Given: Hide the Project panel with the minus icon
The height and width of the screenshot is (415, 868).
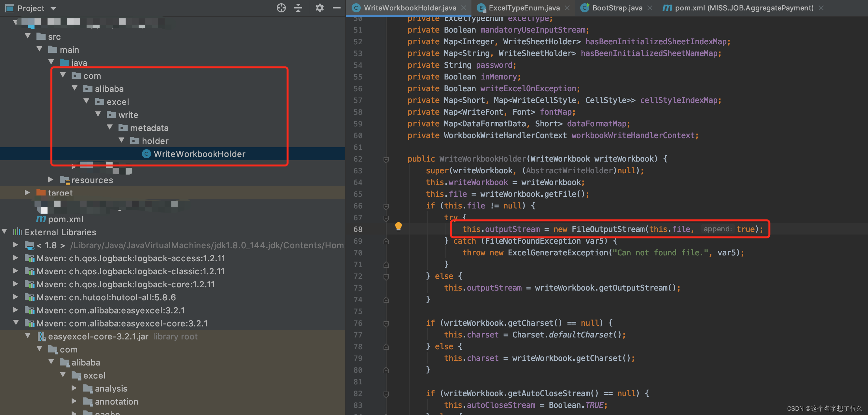Looking at the screenshot, I should (x=337, y=8).
